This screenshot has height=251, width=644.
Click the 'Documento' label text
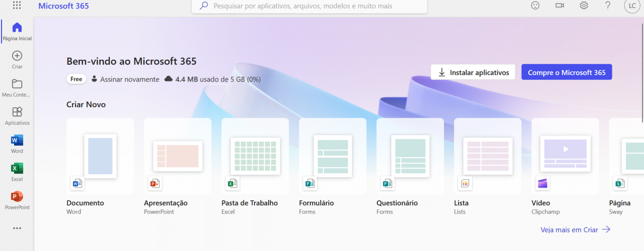point(85,203)
